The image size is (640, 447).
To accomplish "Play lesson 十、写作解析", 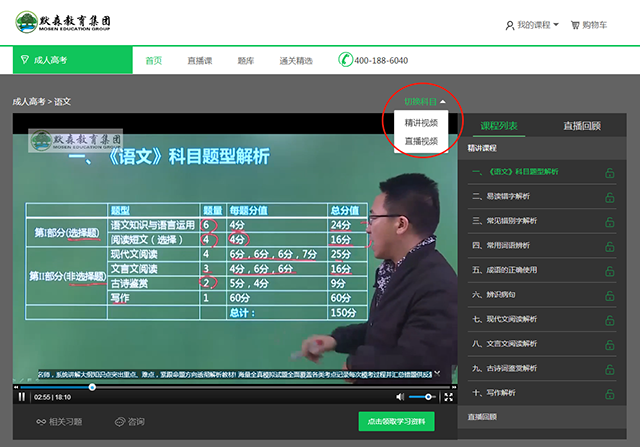I will pyautogui.click(x=542, y=393).
